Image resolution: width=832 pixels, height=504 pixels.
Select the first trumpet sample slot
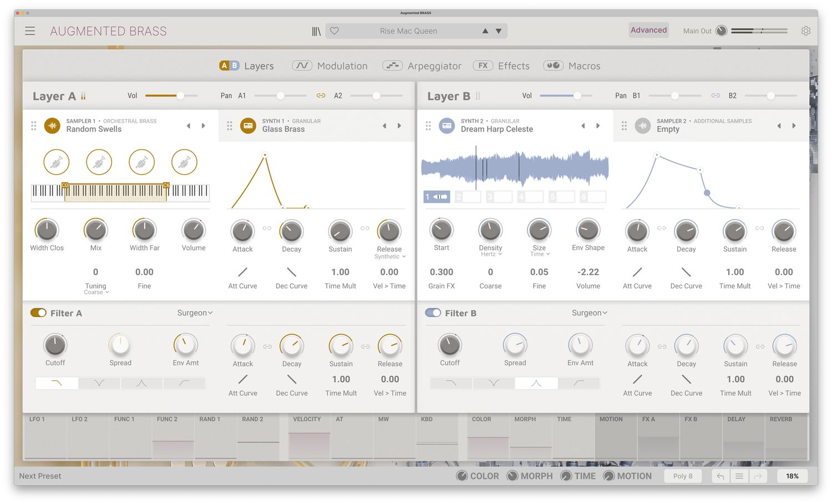pos(57,162)
